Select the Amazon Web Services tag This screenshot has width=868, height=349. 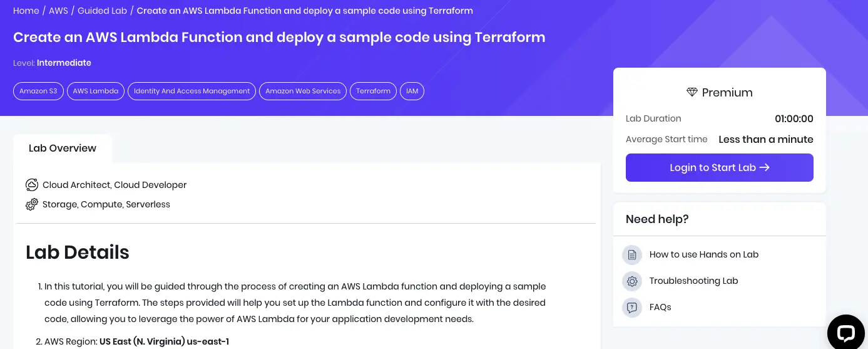(x=303, y=91)
